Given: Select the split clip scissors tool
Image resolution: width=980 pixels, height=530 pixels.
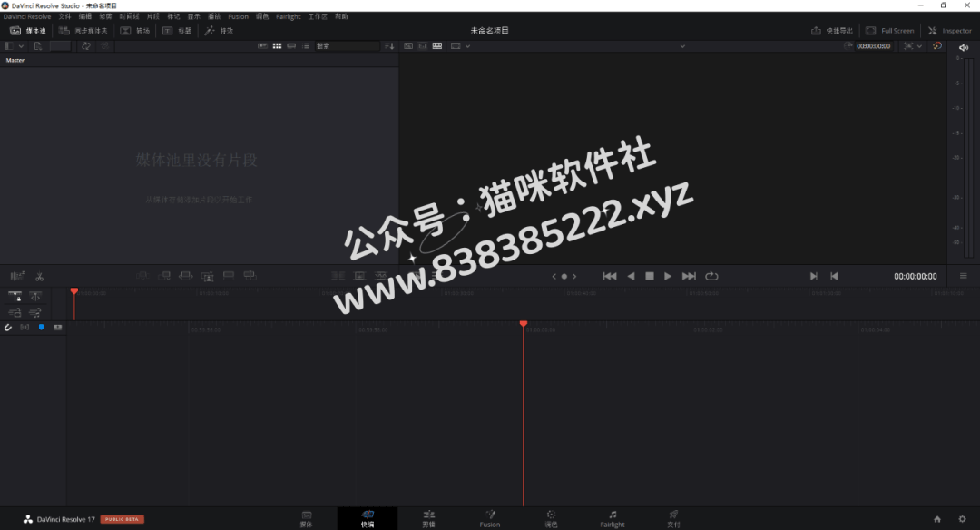Looking at the screenshot, I should [39, 276].
